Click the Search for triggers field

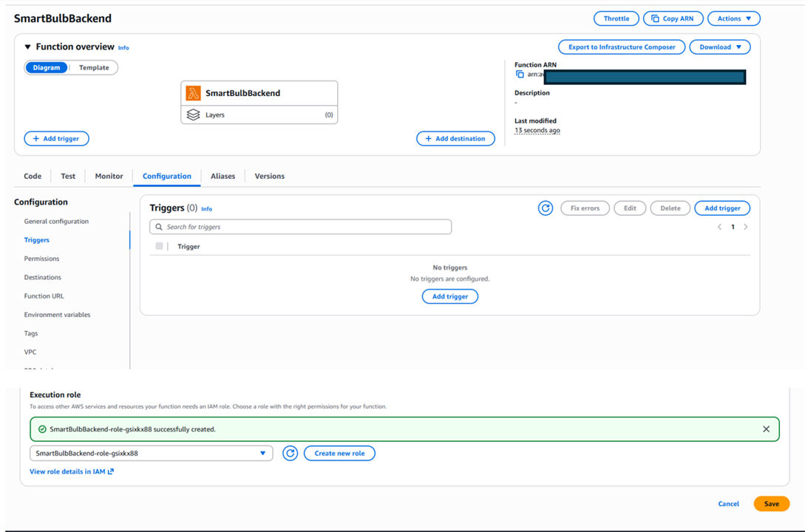[300, 227]
